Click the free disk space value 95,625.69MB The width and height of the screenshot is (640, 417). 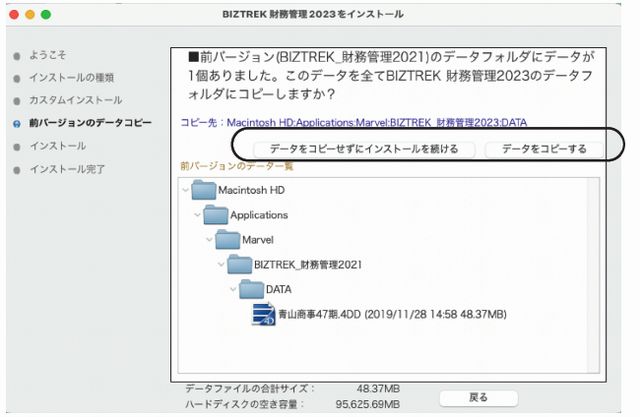[x=368, y=404]
